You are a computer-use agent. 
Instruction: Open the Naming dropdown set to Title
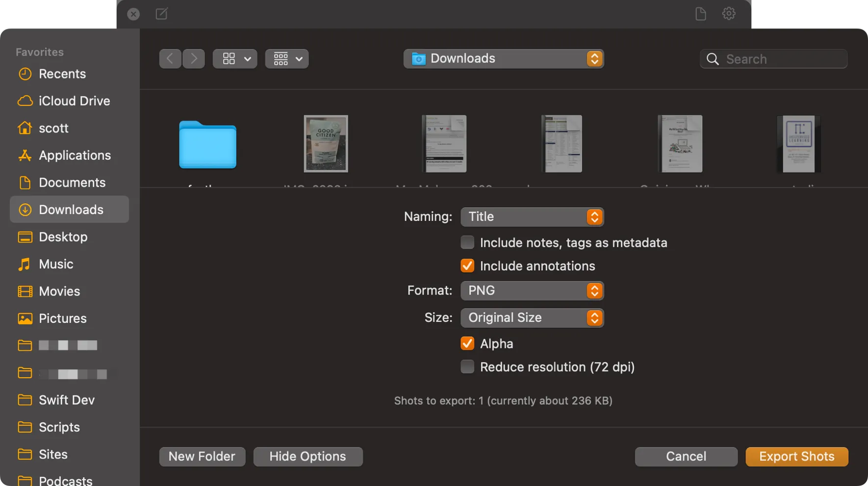coord(532,217)
